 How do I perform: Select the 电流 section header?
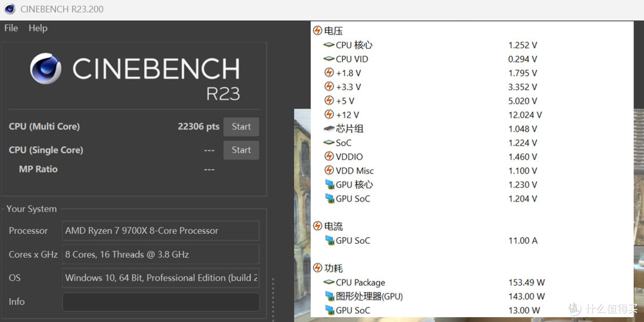[x=333, y=227]
